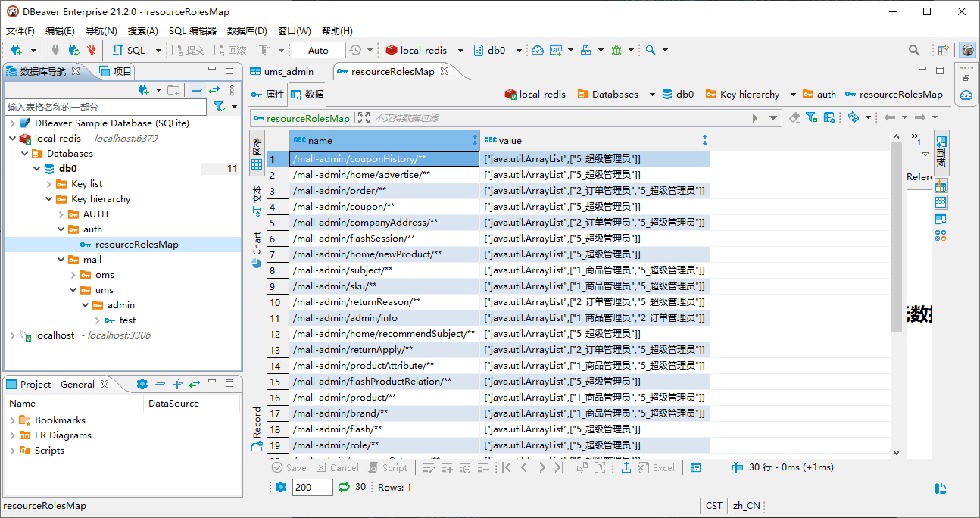Expand the oms folder node
This screenshot has height=518, width=980.
tap(73, 275)
